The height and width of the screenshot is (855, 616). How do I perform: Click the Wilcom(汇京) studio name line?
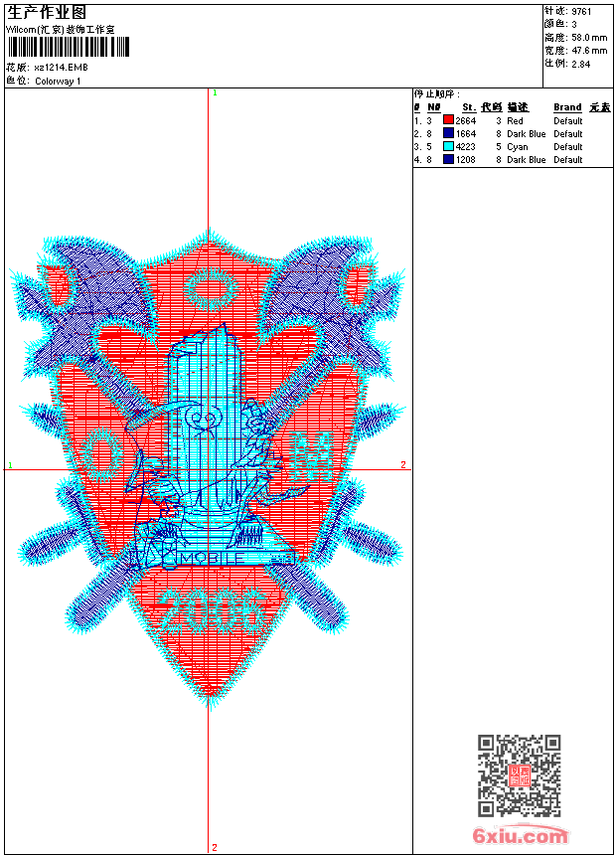(61, 30)
